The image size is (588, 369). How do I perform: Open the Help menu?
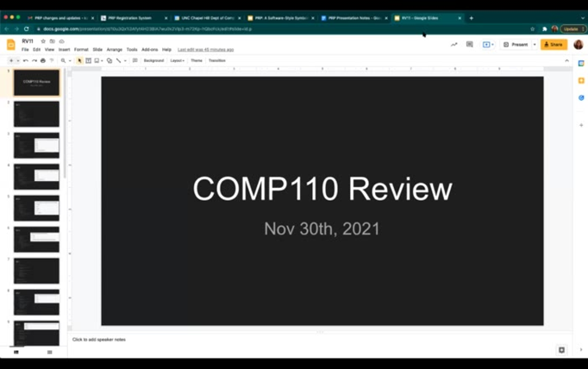[x=166, y=49]
